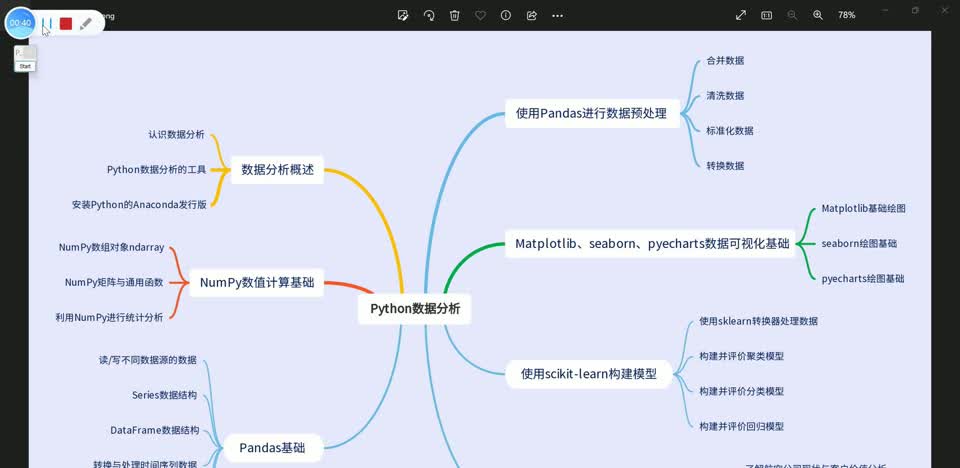Image resolution: width=960 pixels, height=468 pixels.
Task: Select the 使用Pandas进行数据预处理 branch node
Action: [x=592, y=113]
